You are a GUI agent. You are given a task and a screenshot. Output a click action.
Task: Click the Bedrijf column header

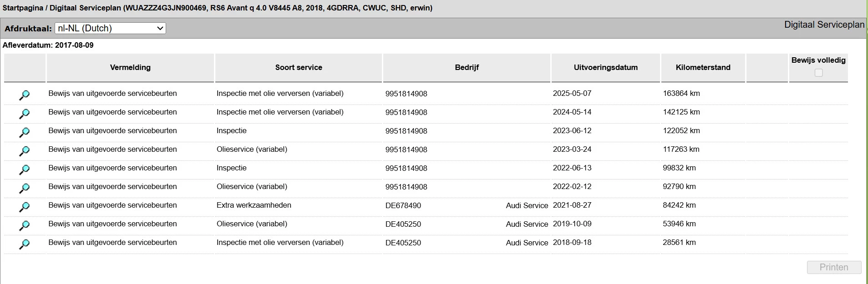[x=467, y=67]
